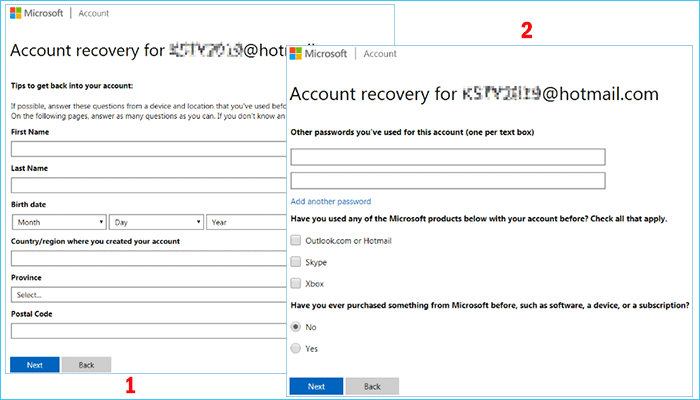
Task: Focus the second other-password text box
Action: tap(448, 180)
